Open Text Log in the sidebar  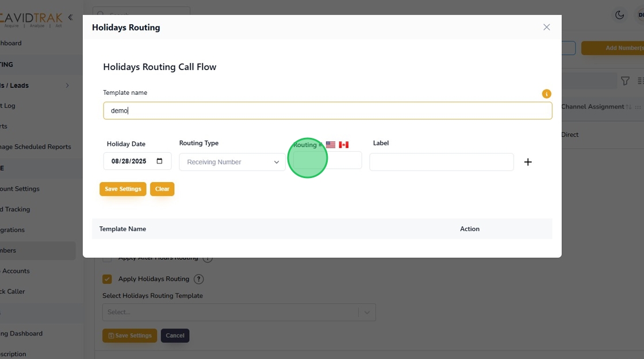[x=8, y=106]
